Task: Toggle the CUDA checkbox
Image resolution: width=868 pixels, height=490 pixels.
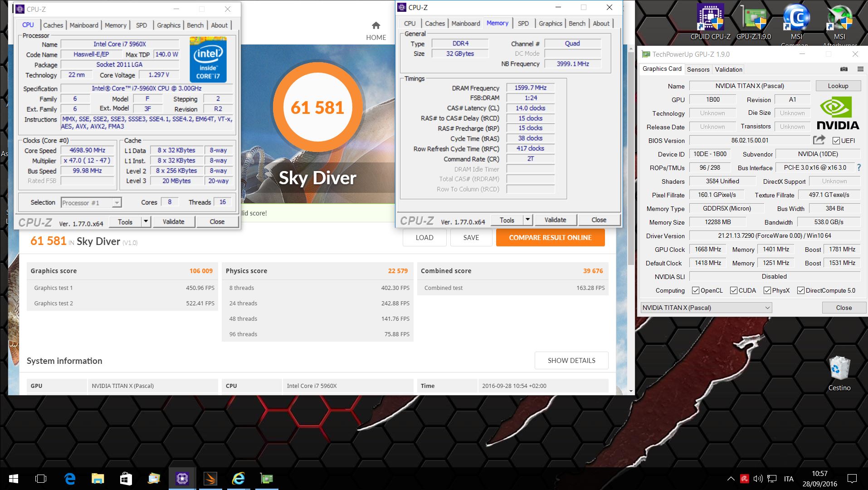Action: point(733,290)
